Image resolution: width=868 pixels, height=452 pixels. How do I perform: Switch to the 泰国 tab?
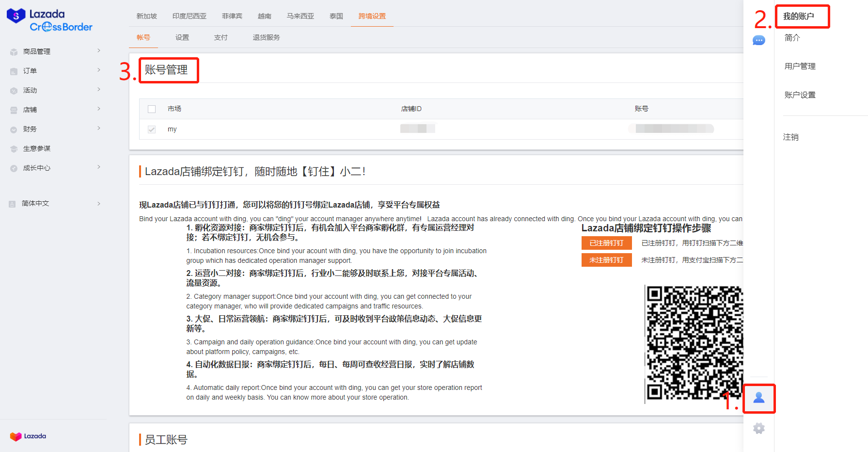pos(336,16)
